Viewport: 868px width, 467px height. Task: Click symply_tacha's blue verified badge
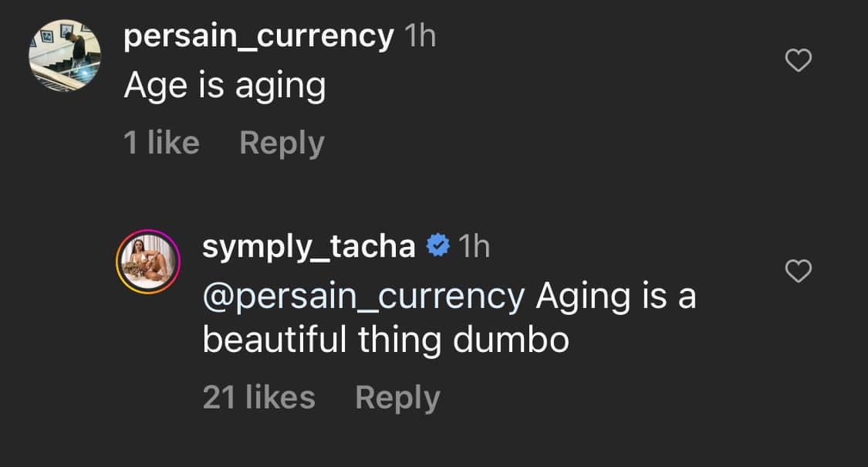437,245
